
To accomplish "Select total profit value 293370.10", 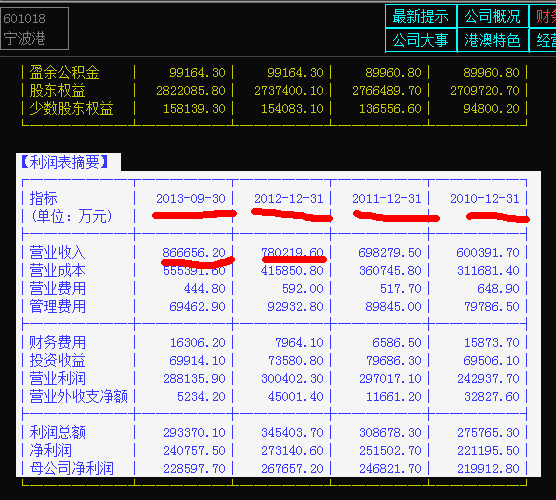I will [194, 433].
